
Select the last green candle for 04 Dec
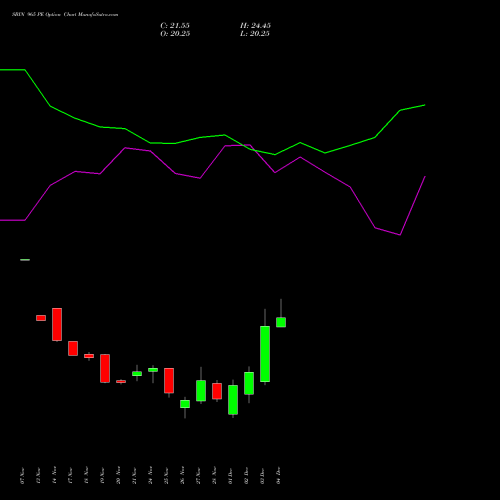click(281, 322)
